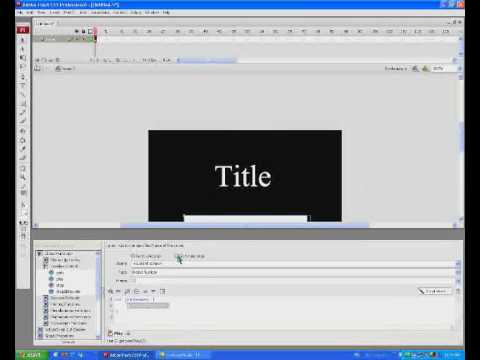
Task: Toggle Lock All Layers header icon
Action: pos(84,31)
